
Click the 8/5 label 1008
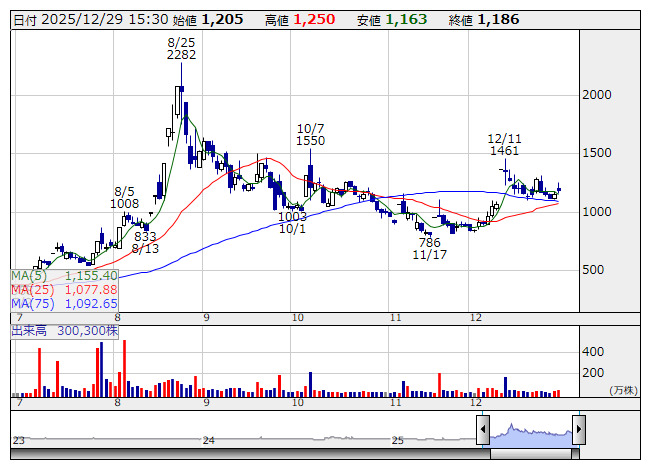coord(124,204)
